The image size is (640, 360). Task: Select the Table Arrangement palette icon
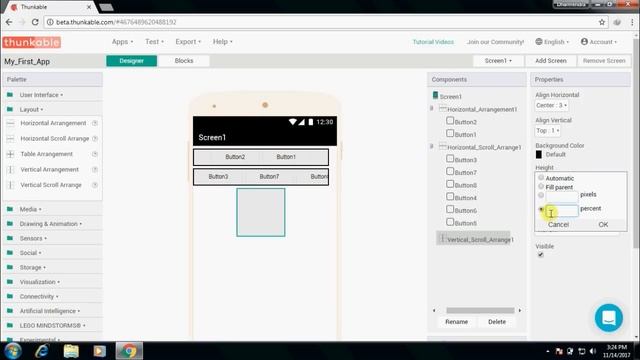click(x=11, y=154)
